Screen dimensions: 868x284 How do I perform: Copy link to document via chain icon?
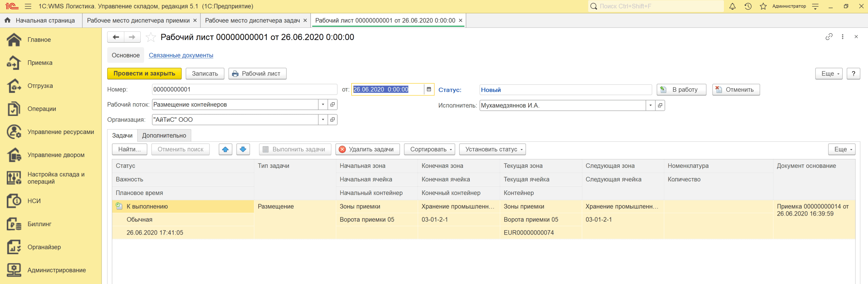[x=829, y=37]
